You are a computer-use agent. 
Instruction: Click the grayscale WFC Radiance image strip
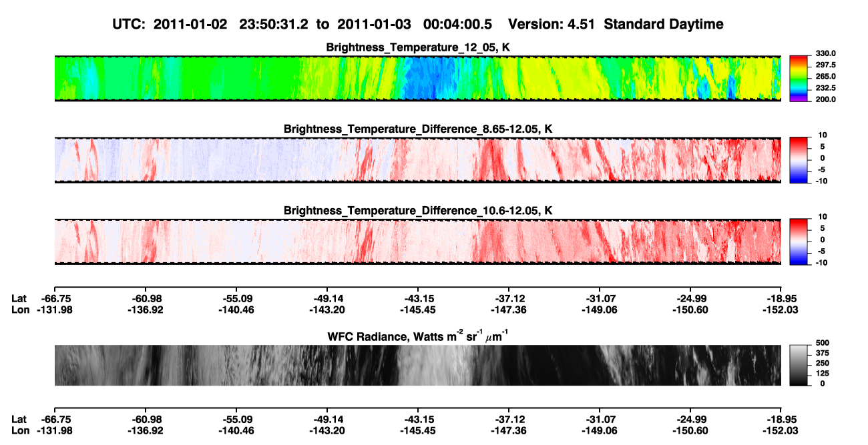[417, 365]
